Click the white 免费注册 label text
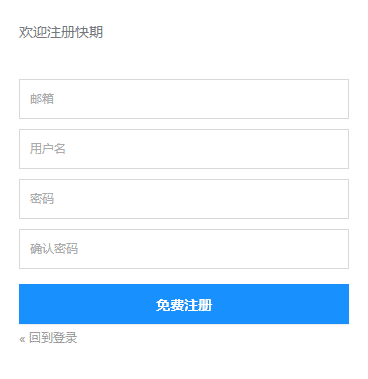 tap(184, 305)
